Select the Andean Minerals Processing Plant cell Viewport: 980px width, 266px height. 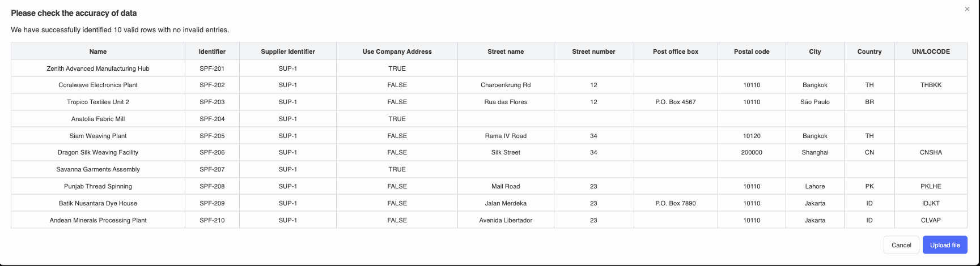tap(98, 220)
